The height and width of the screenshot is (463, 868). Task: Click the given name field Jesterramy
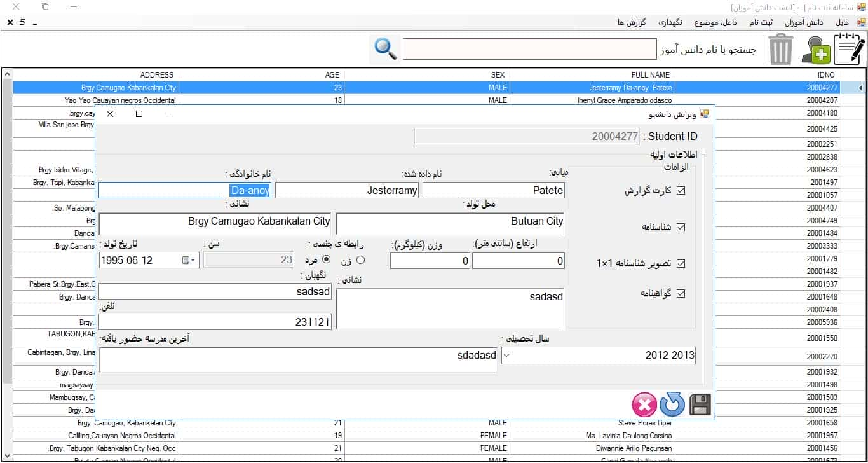coord(347,190)
